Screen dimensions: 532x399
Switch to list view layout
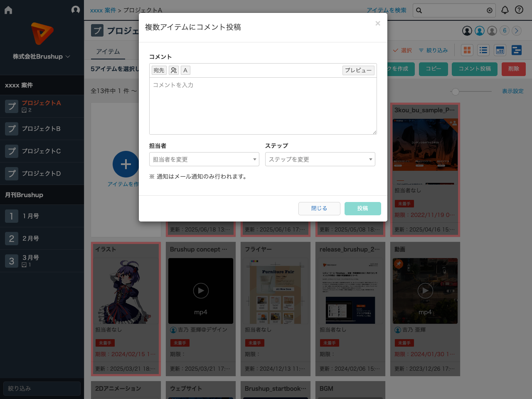(483, 49)
